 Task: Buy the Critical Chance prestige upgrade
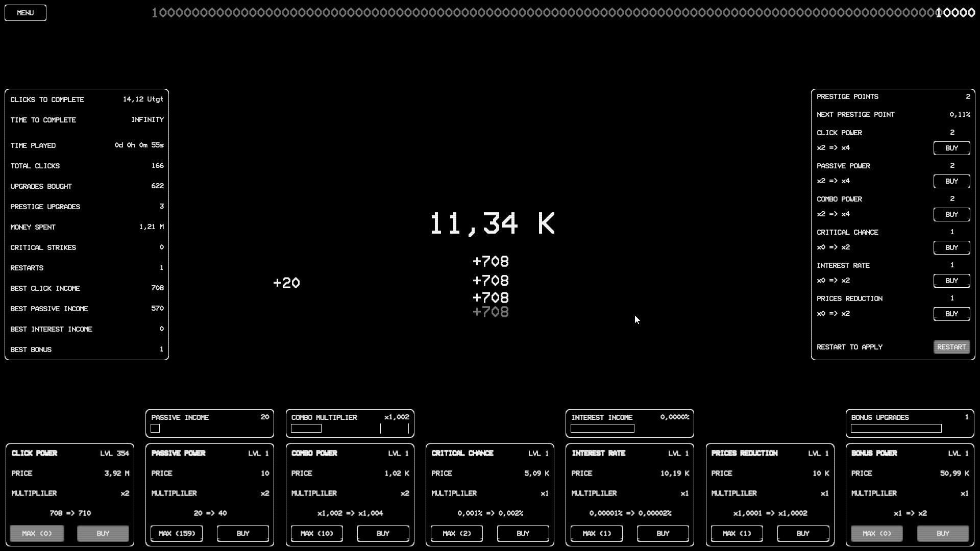[x=951, y=247]
